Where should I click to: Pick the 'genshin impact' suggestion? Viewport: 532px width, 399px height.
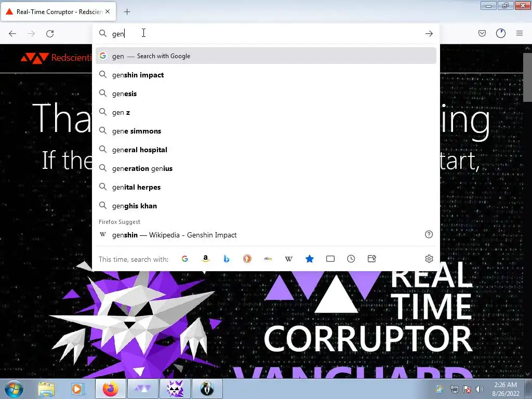pos(265,75)
